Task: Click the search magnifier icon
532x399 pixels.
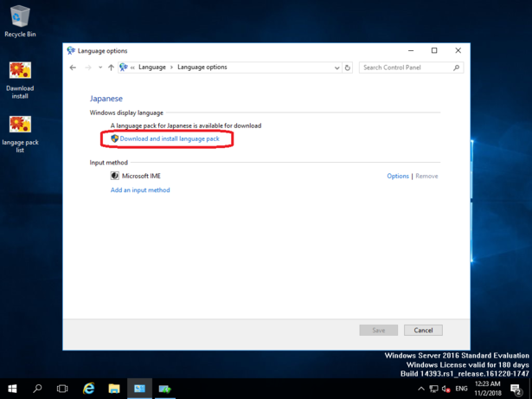Action: point(457,68)
